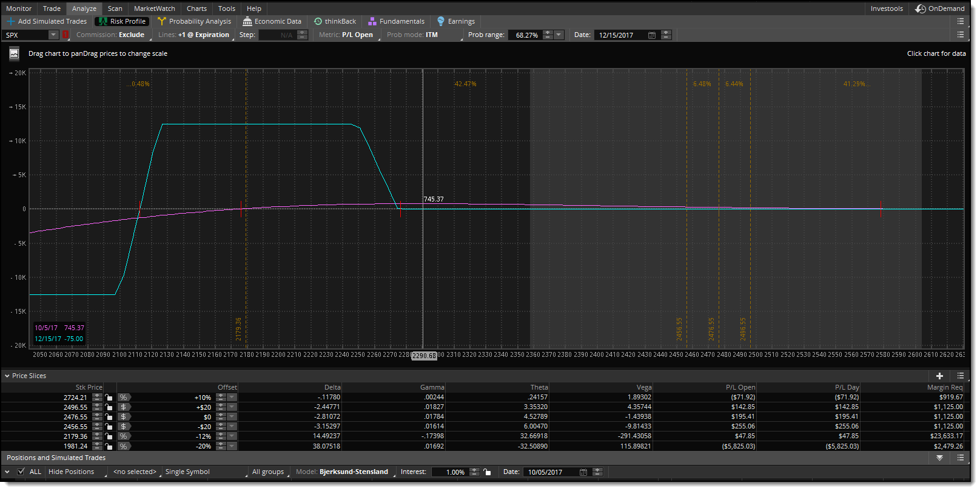
Task: Open the SPX symbol dropdown
Action: (53, 35)
